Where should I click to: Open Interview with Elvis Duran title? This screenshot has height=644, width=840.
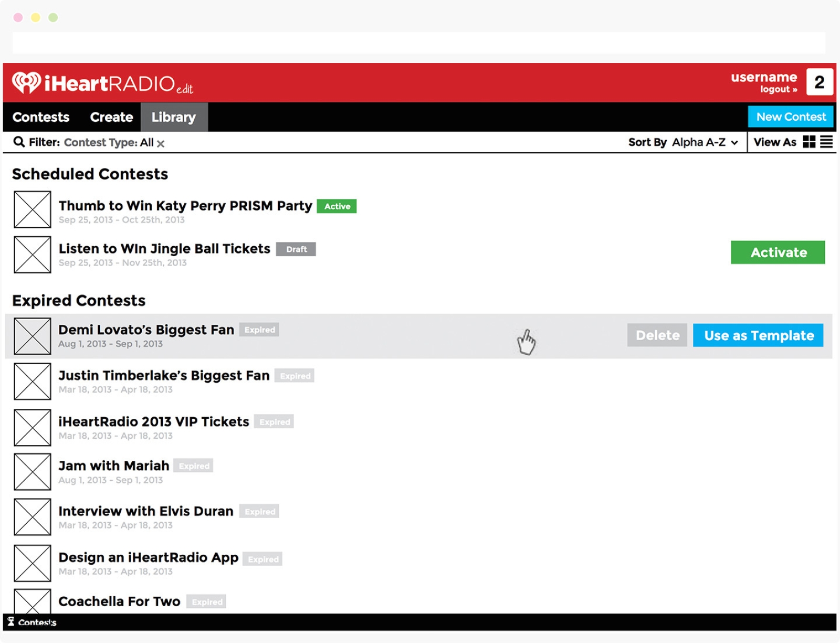146,511
